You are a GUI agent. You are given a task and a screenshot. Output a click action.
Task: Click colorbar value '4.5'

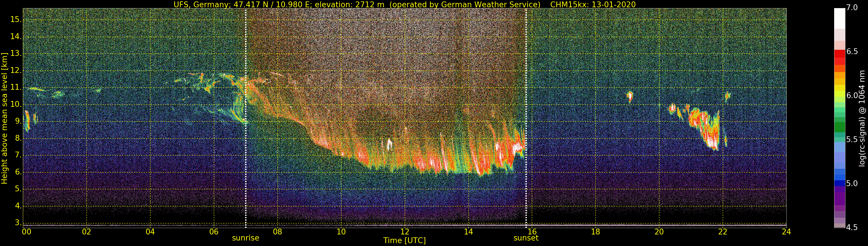pyautogui.click(x=852, y=227)
